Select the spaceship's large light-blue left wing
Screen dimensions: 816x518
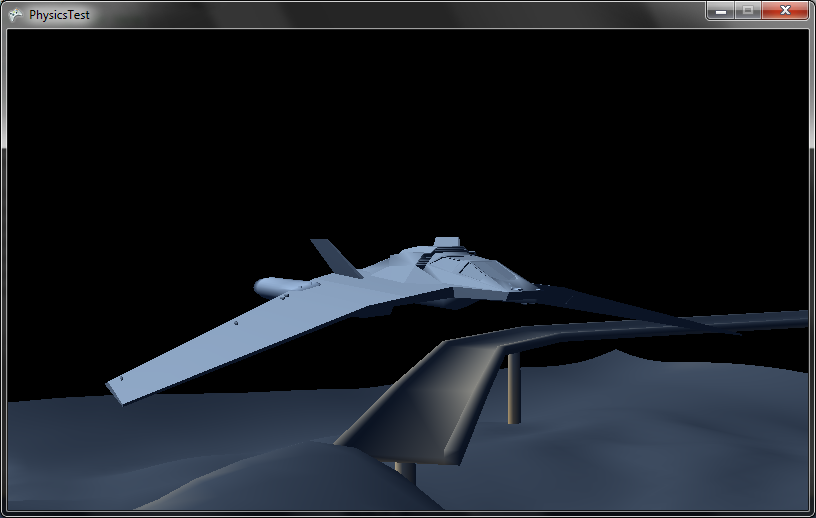(x=250, y=335)
